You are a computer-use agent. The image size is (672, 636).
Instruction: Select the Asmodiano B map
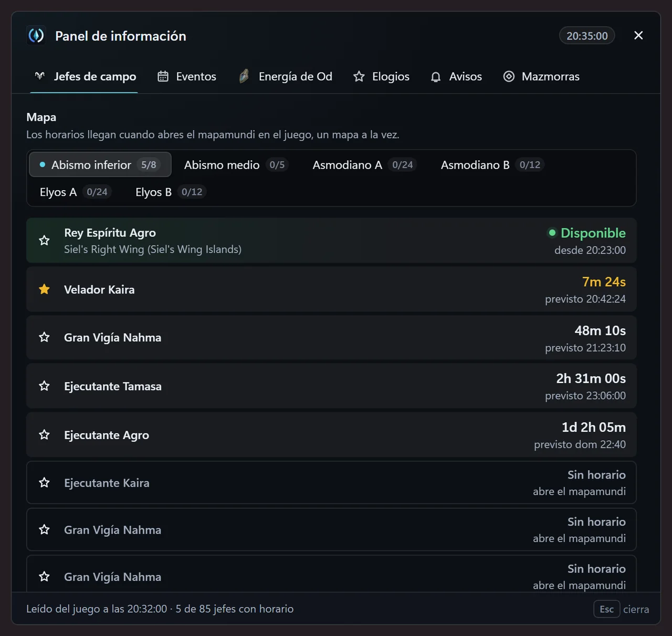[492, 165]
